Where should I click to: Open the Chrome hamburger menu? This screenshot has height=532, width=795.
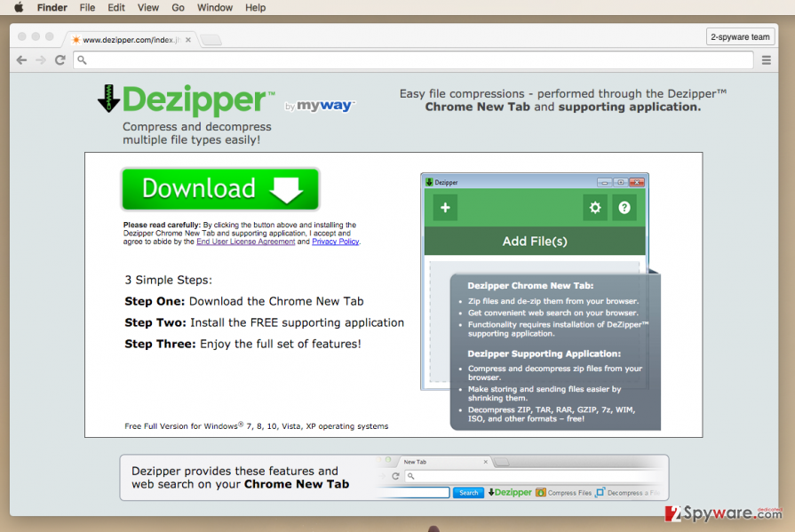point(766,60)
